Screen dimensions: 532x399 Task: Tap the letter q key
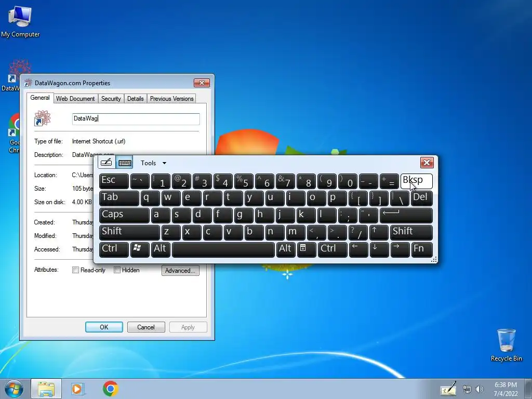(150, 198)
